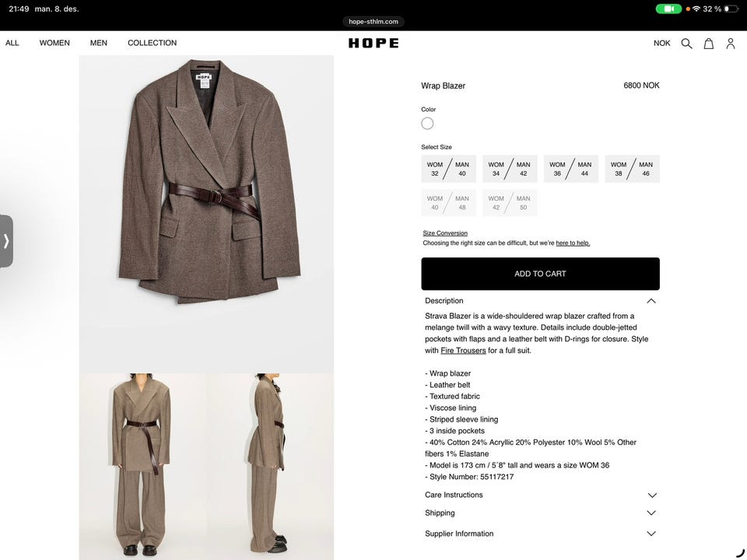
Task: Click the HOPE logo
Action: [373, 43]
